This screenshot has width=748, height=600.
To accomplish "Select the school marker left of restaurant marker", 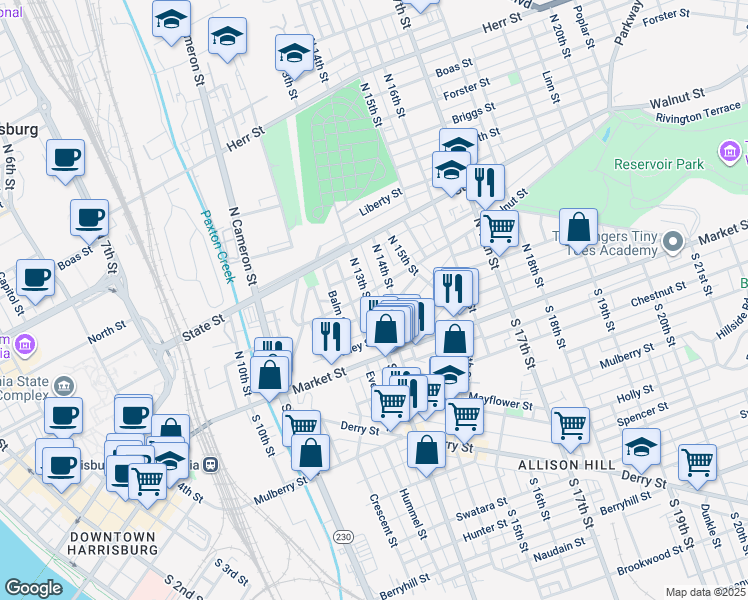I will pyautogui.click(x=451, y=172).
